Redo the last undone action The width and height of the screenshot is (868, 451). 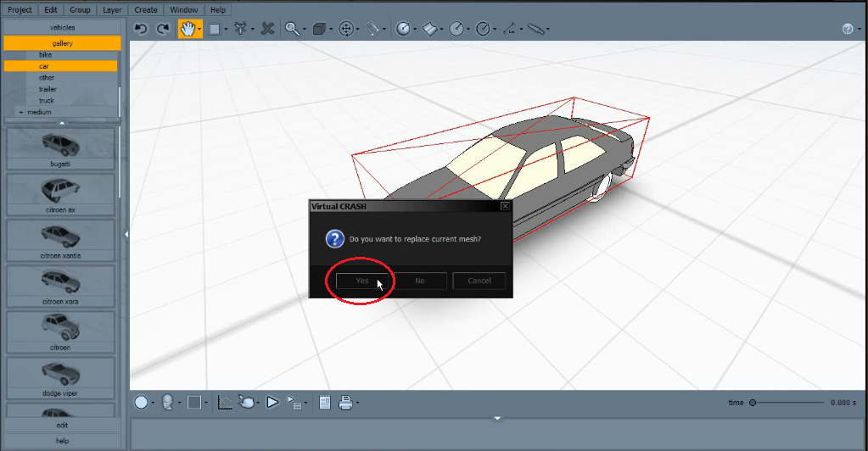click(x=163, y=29)
